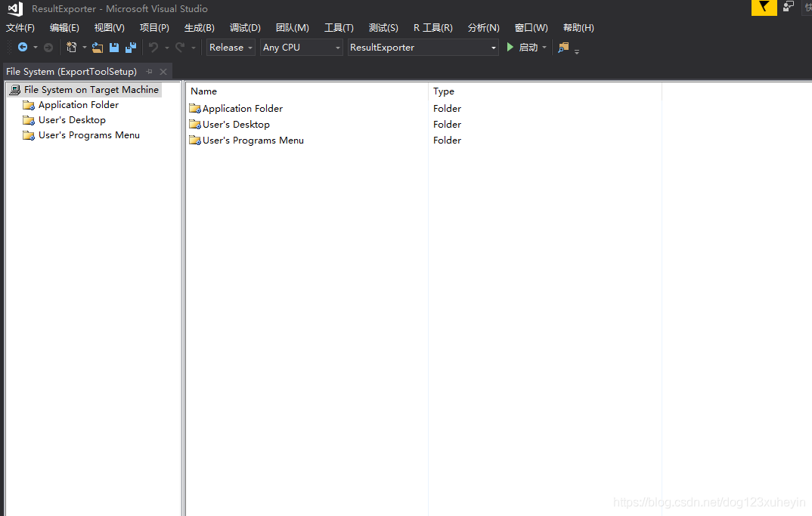Image resolution: width=812 pixels, height=516 pixels.
Task: Open a project with the Open Folder icon
Action: (98, 47)
